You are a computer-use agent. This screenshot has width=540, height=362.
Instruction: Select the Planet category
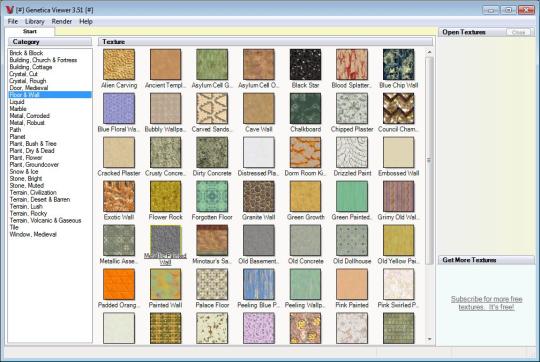(17, 137)
